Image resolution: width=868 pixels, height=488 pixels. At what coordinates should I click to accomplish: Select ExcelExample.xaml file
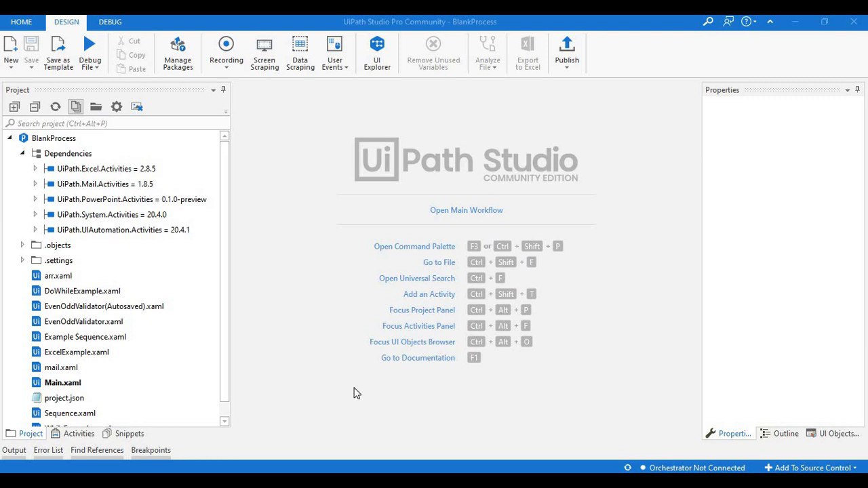[x=76, y=352]
